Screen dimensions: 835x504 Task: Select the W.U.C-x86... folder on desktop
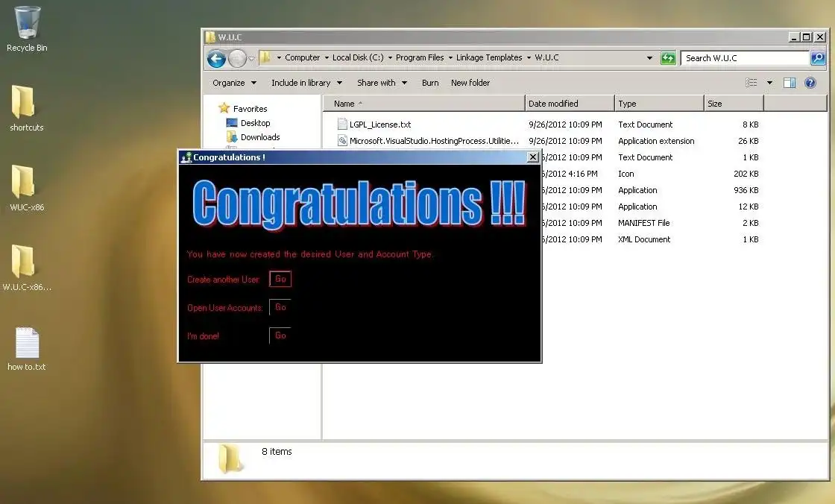click(x=23, y=261)
